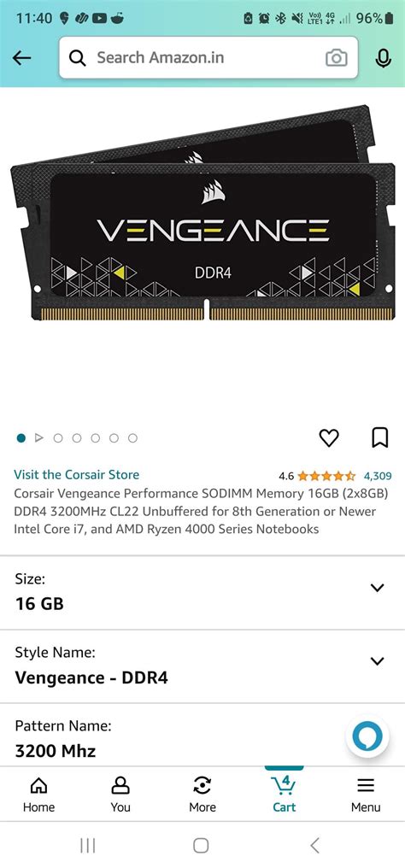The image size is (405, 868).
Task: Expand the Style Name Vengeance - DDR4 dropdown
Action: pyautogui.click(x=202, y=666)
